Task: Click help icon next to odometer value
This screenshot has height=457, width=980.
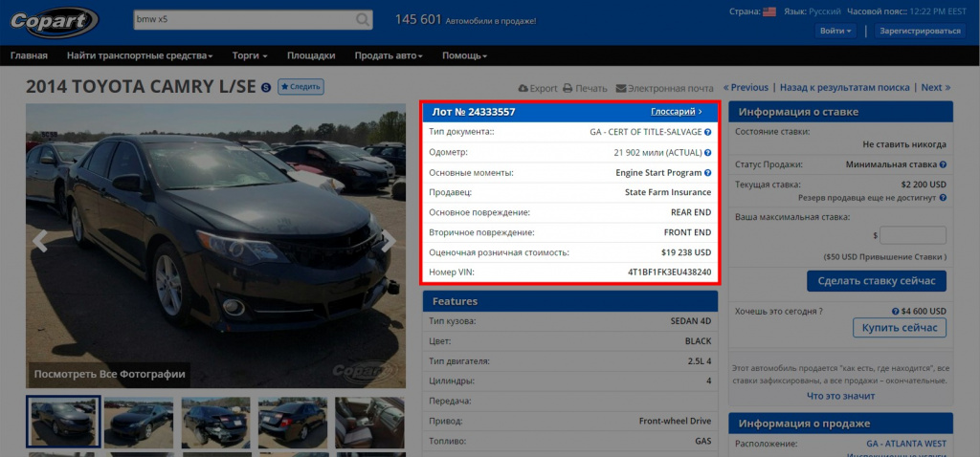Action: (x=707, y=152)
